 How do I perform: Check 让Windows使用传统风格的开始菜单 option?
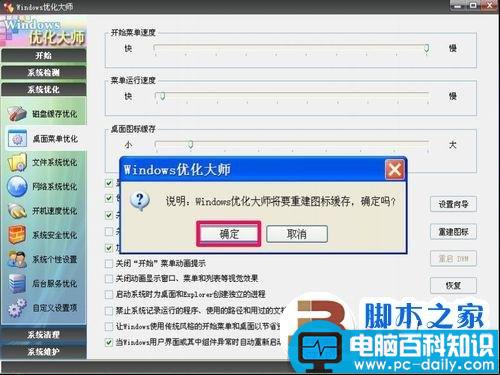(109, 326)
